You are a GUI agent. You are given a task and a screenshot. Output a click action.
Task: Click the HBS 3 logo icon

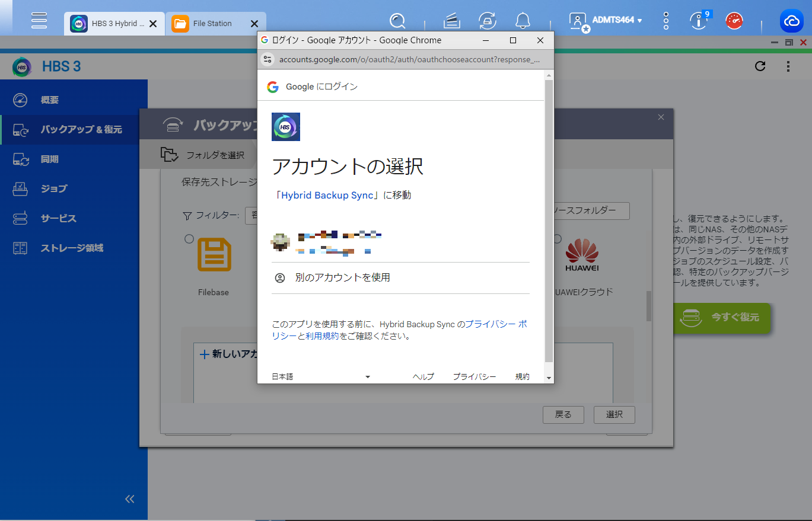pyautogui.click(x=22, y=66)
